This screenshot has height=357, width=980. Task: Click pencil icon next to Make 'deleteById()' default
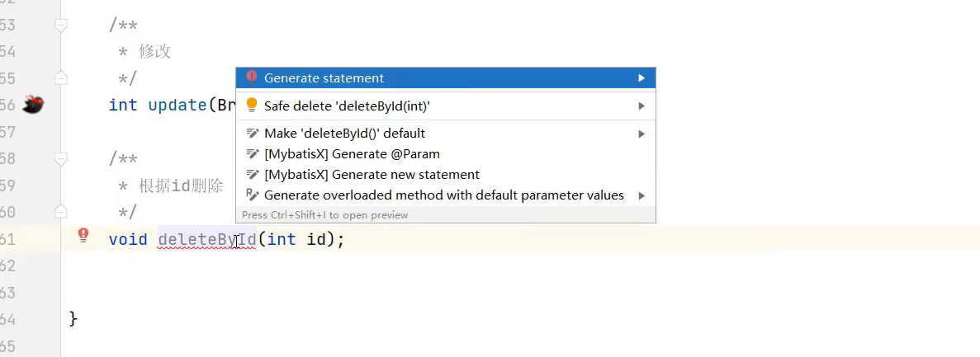(253, 133)
